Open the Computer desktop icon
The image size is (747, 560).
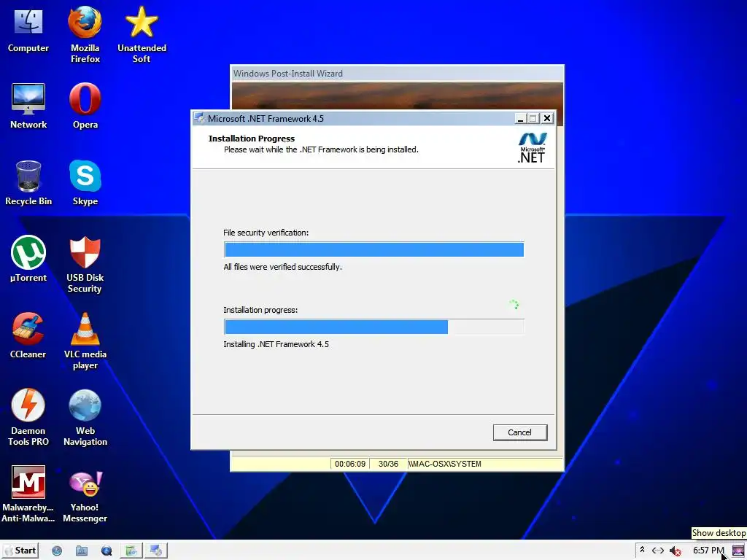tap(28, 29)
